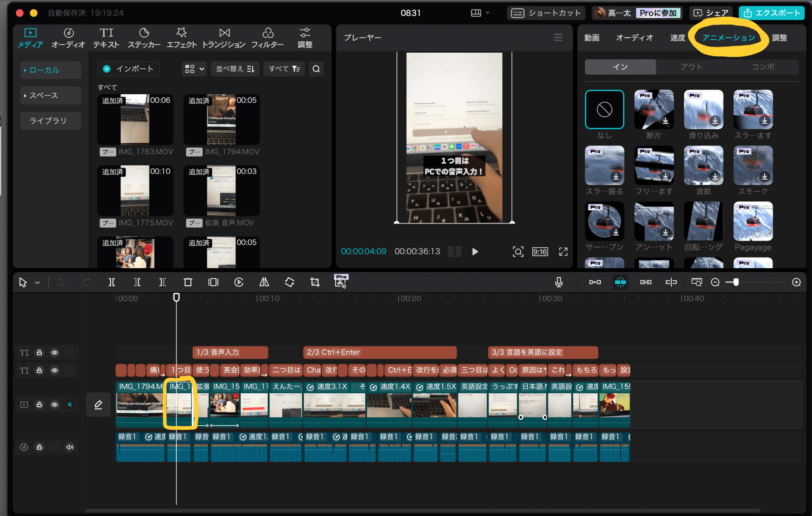Image resolution: width=812 pixels, height=516 pixels.
Task: Switch to the トランジション tab
Action: pyautogui.click(x=224, y=38)
